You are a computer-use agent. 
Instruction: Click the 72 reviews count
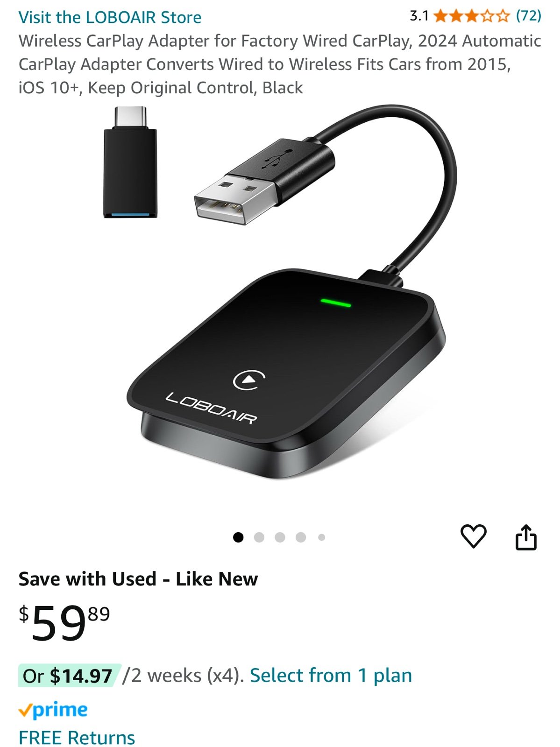click(x=528, y=16)
